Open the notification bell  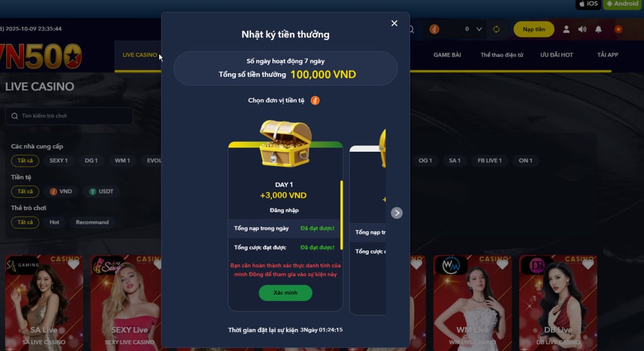(x=599, y=29)
